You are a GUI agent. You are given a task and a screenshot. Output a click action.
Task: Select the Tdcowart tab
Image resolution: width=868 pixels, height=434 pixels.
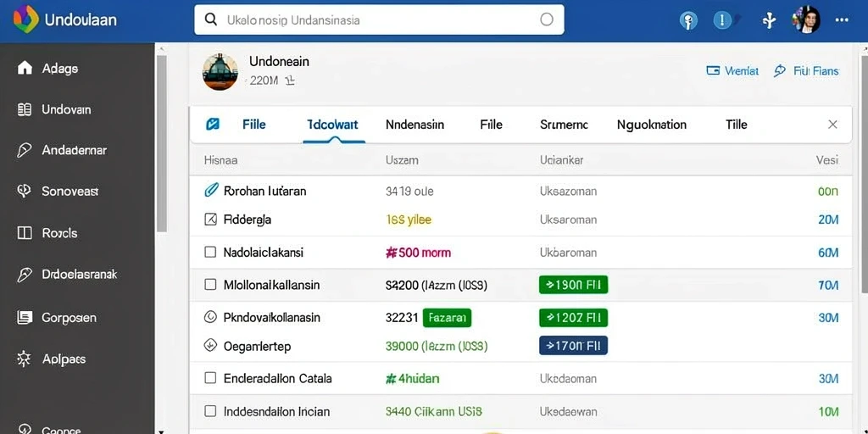pos(332,125)
